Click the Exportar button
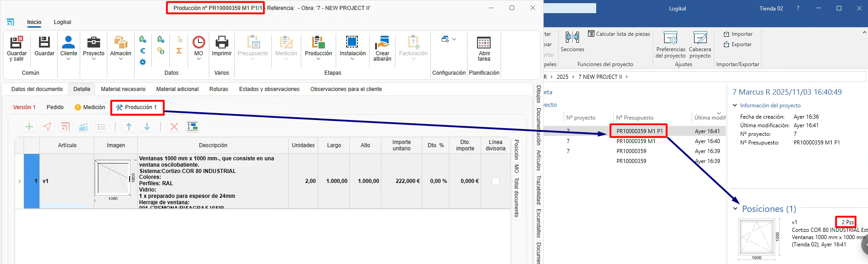The width and height of the screenshot is (868, 264). point(738,44)
